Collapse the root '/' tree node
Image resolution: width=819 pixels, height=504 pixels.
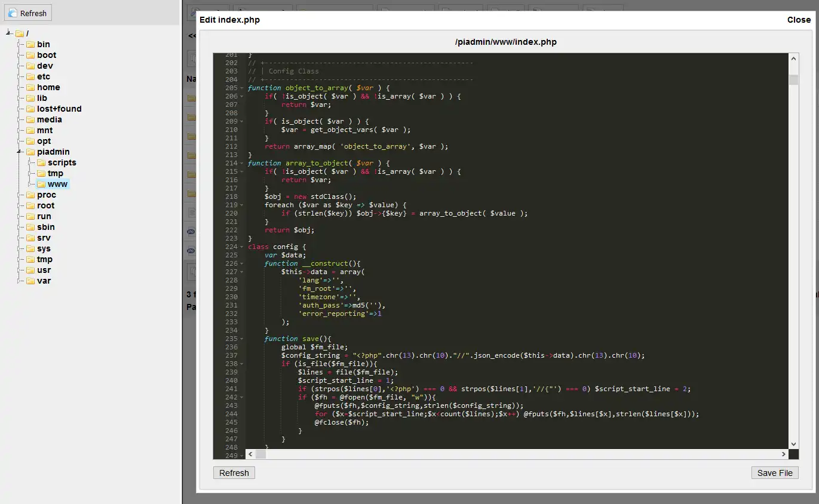(9, 33)
